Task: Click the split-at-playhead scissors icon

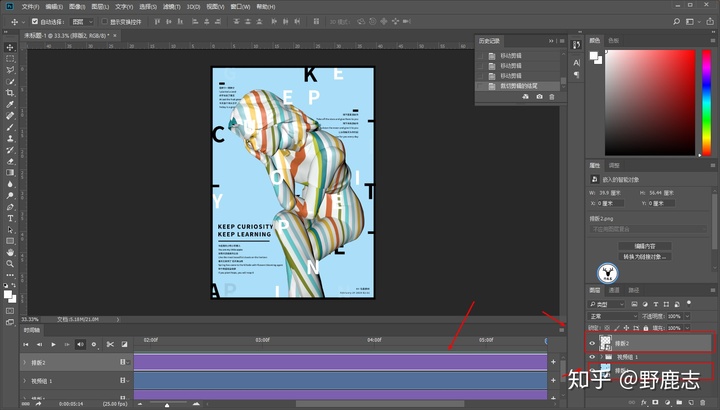Action: [110, 344]
